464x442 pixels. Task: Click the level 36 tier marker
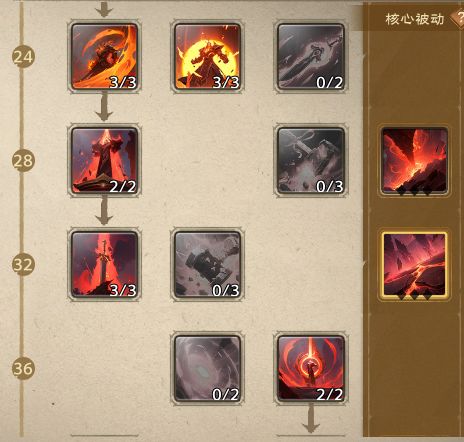click(23, 369)
